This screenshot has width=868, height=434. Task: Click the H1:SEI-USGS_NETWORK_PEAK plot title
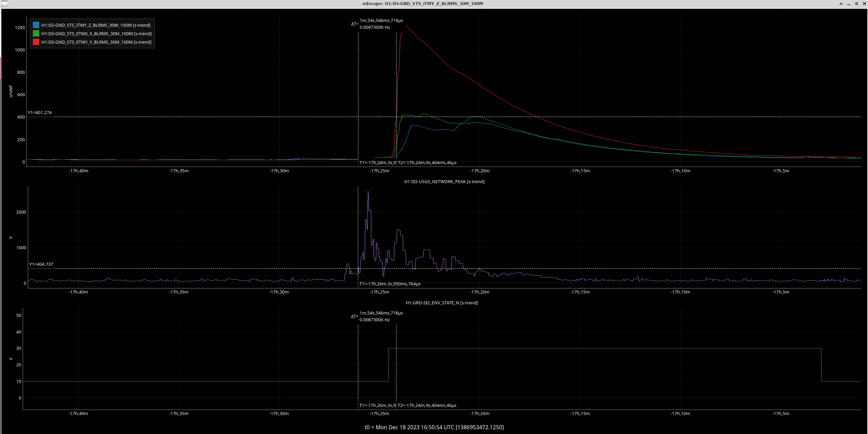444,181
